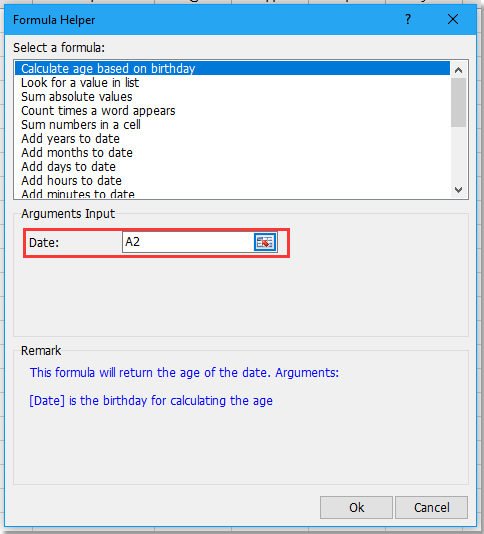The height and width of the screenshot is (534, 484).
Task: Close the Formula Helper dialog
Action: click(453, 19)
